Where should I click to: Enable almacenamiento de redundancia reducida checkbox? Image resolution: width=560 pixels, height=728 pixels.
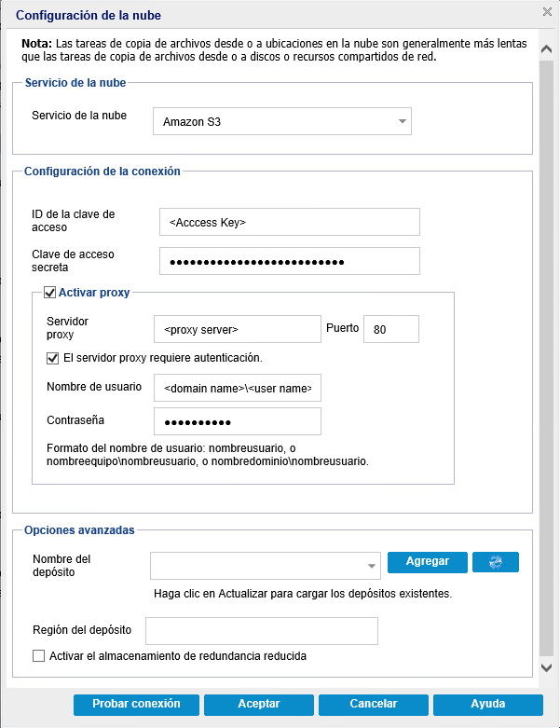point(38,655)
